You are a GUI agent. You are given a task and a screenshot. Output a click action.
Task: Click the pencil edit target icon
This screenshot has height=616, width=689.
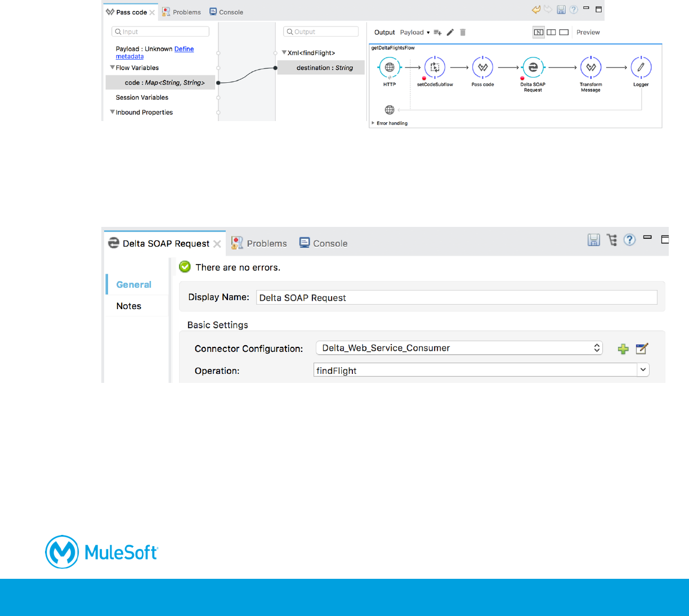(450, 33)
